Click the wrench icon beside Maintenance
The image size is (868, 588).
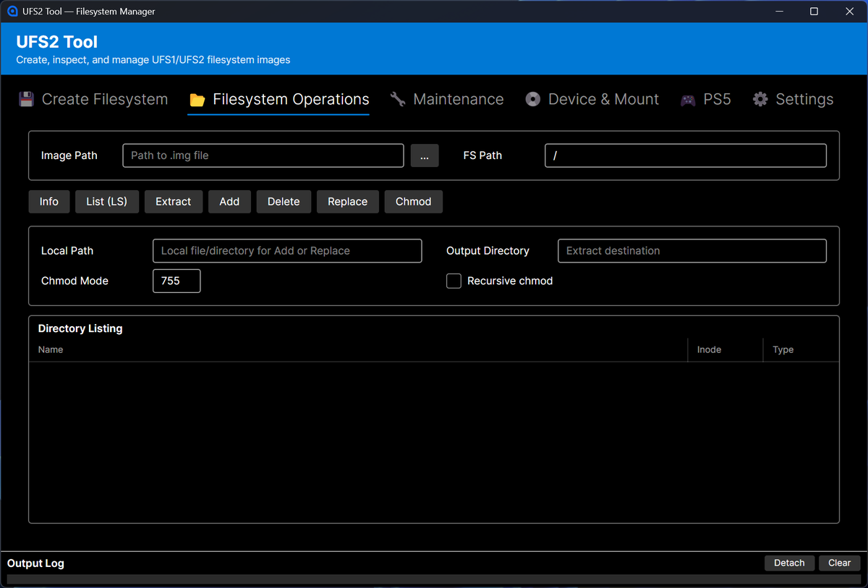pos(398,99)
